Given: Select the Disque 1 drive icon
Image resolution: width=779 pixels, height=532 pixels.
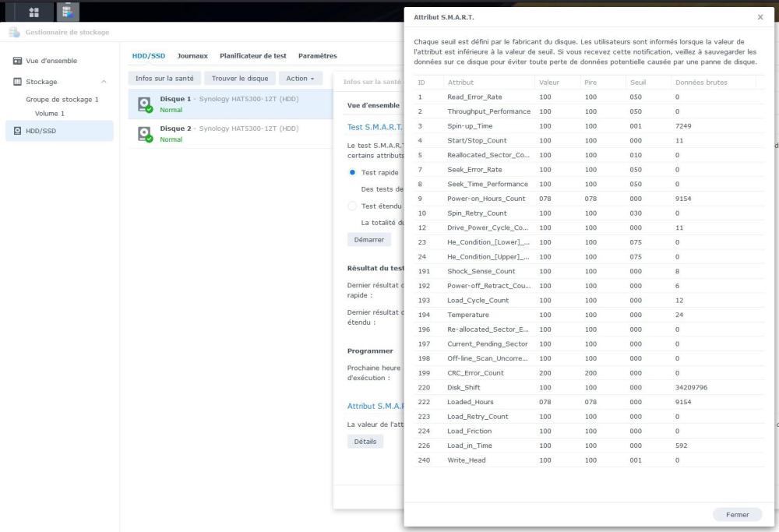Looking at the screenshot, I should 144,104.
